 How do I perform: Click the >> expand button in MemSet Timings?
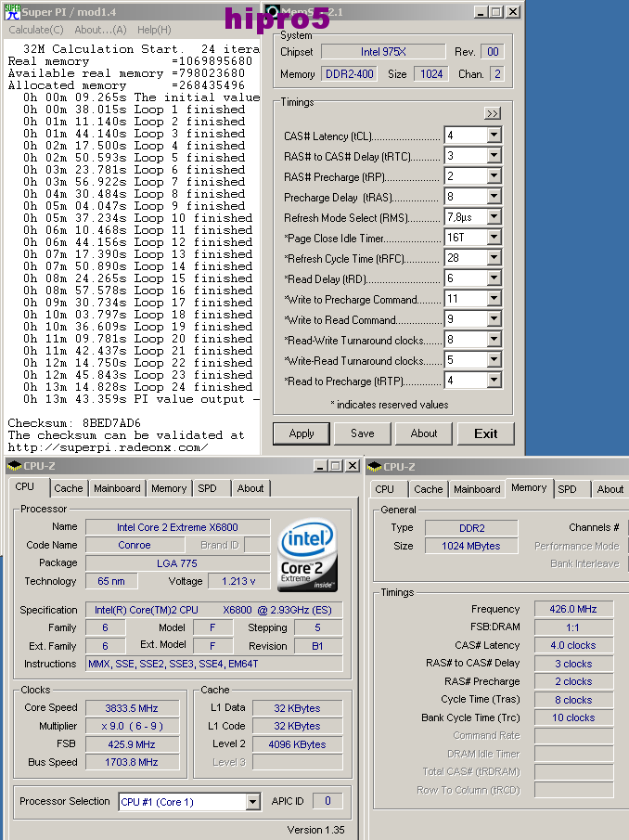pyautogui.click(x=492, y=113)
